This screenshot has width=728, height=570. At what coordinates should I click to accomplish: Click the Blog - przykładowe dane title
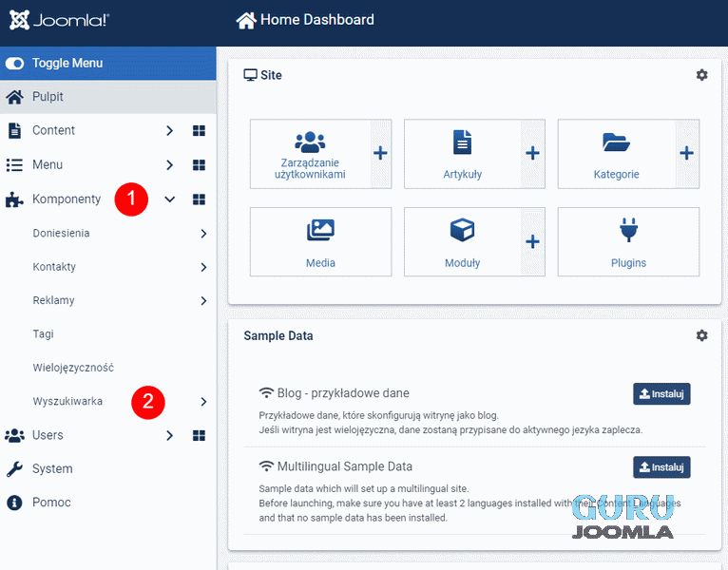(x=343, y=393)
